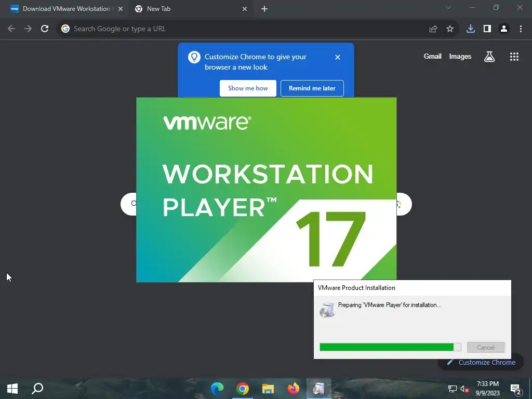
Task: Launch Microsoft Edge from the taskbar
Action: click(217, 389)
